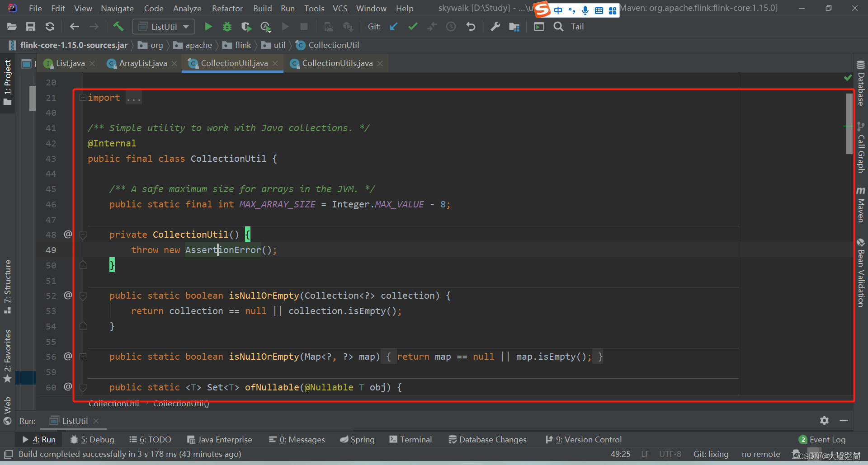
Task: Expand the folded import block
Action: point(83,97)
